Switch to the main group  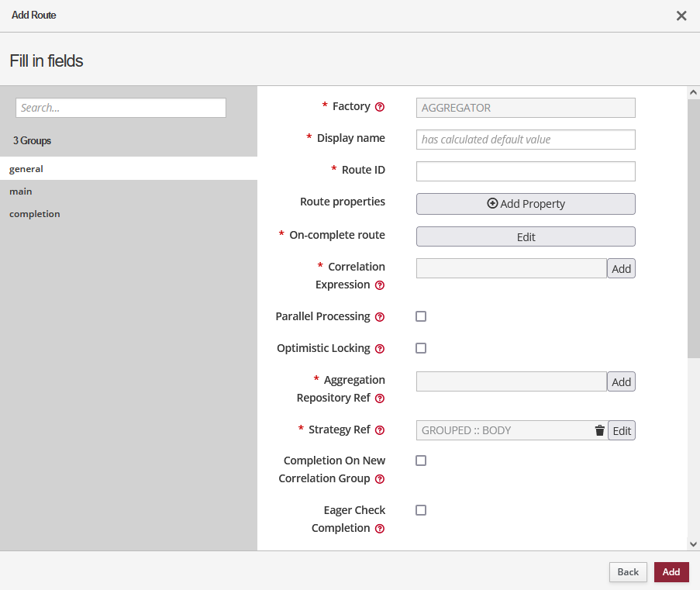pos(21,191)
